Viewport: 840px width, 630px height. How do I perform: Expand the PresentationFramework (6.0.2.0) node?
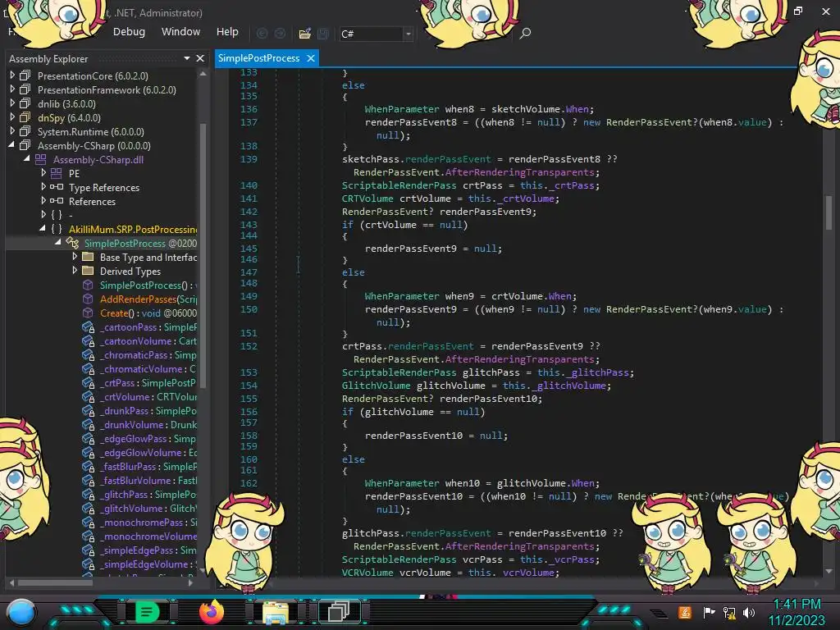[12, 89]
